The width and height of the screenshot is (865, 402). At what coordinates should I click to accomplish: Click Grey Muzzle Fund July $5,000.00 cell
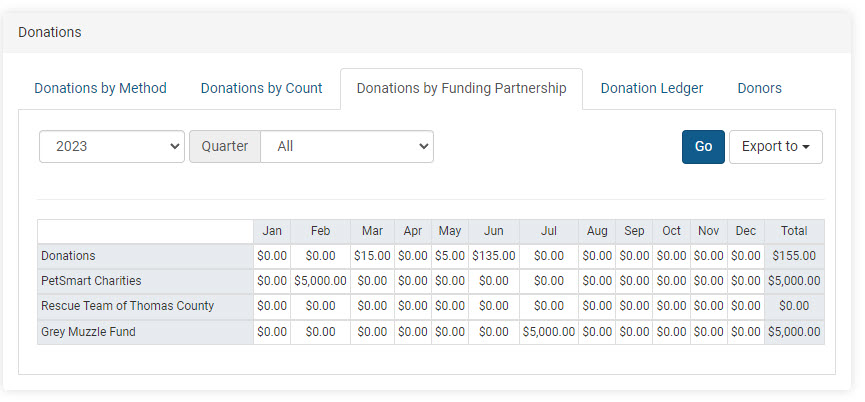coord(548,332)
